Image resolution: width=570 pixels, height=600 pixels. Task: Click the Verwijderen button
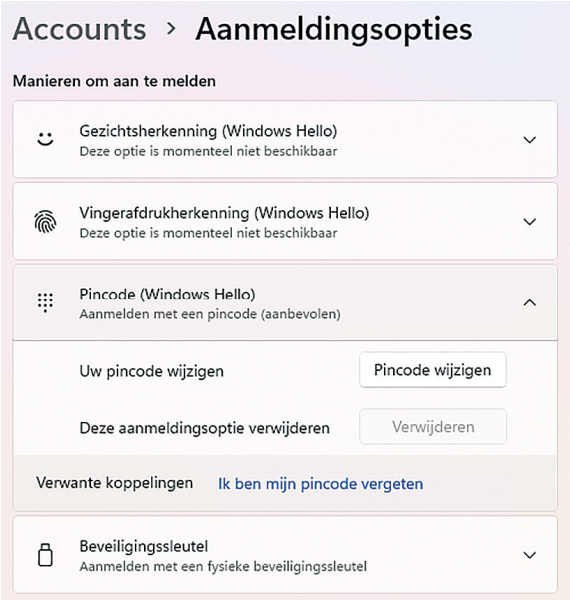click(x=433, y=427)
